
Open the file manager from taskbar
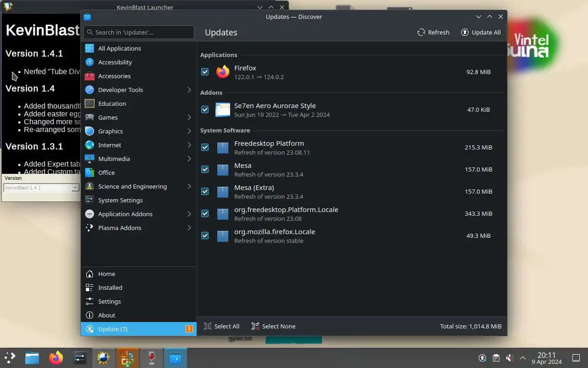(32, 358)
